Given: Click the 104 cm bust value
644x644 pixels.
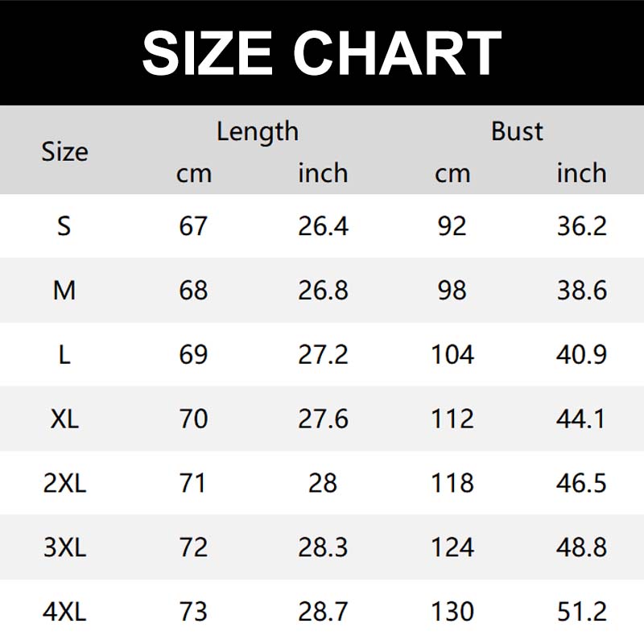Looking at the screenshot, I should point(452,355).
